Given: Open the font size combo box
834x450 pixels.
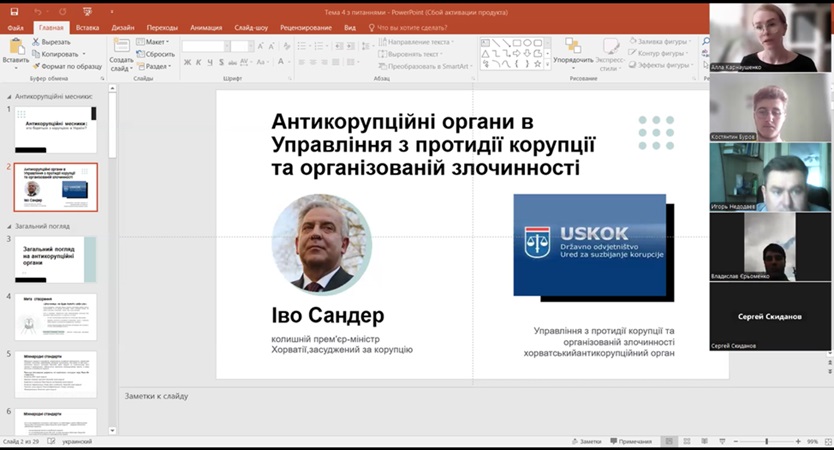Looking at the screenshot, I should click(x=243, y=46).
